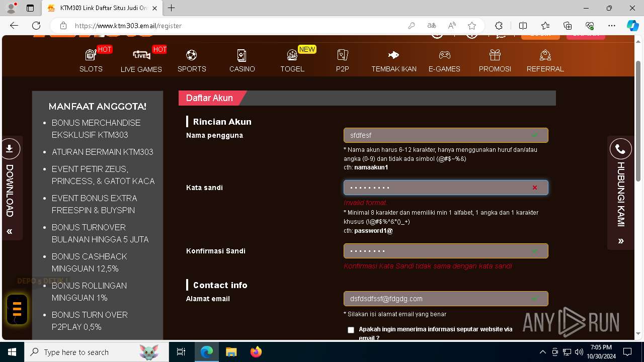
Task: Click the download arrow icon on left panel
Action: 10,149
